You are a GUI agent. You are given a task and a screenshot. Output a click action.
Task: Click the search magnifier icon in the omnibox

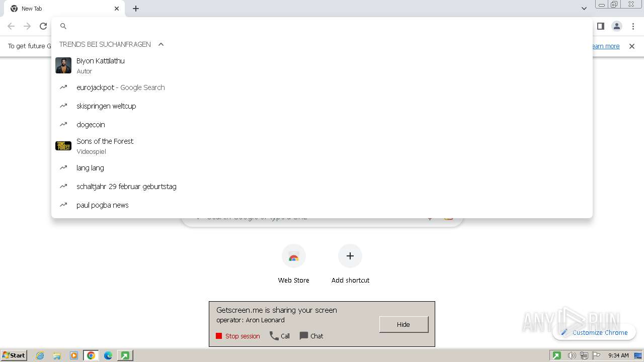click(63, 26)
